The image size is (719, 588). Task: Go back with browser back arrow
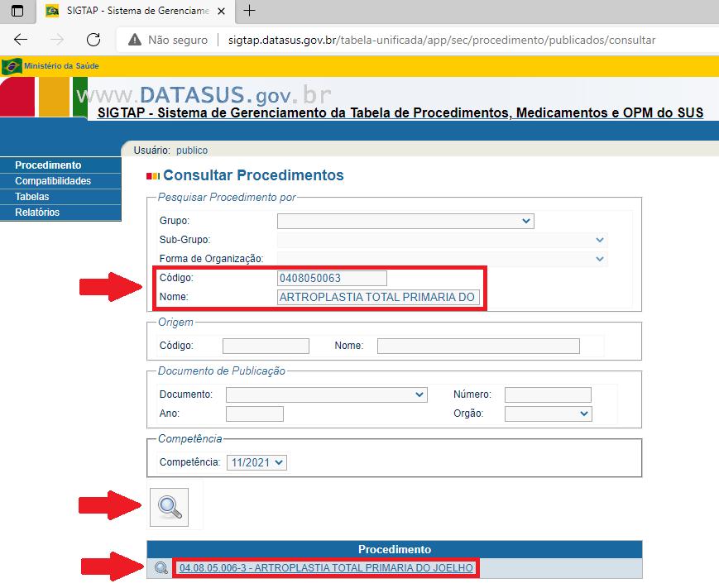point(21,40)
